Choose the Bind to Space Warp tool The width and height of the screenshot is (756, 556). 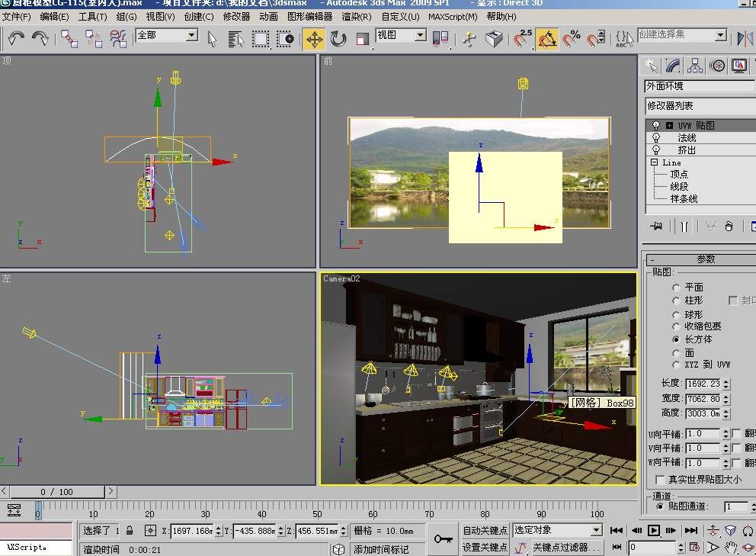pos(118,39)
